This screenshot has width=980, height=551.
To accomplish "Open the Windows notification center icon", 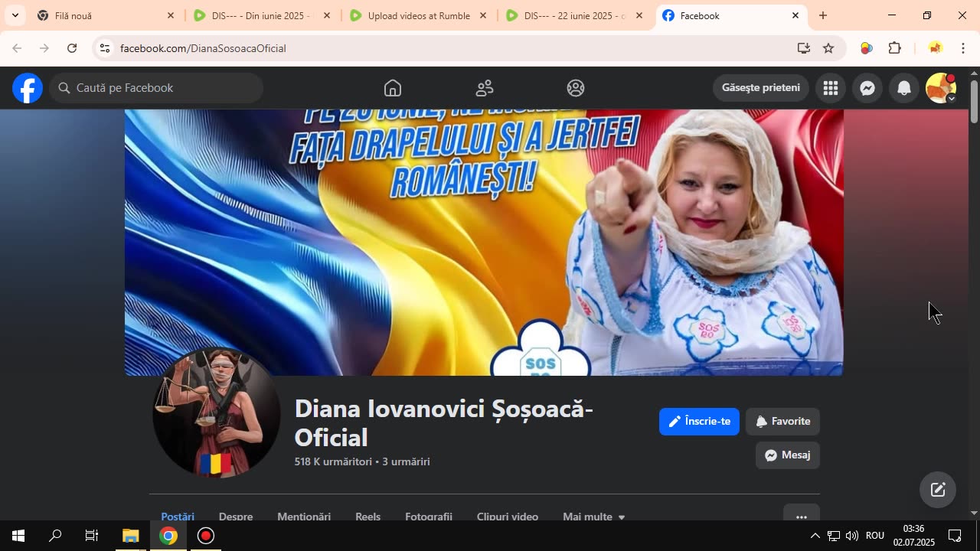I will tap(955, 536).
